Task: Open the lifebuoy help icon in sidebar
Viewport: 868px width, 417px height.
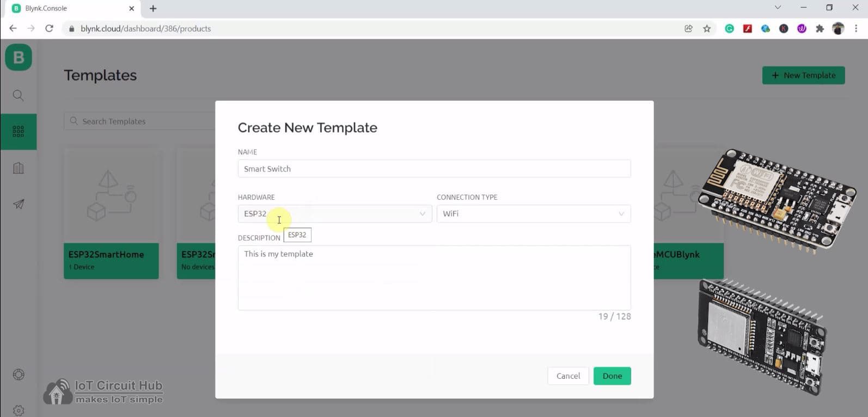Action: click(x=19, y=375)
